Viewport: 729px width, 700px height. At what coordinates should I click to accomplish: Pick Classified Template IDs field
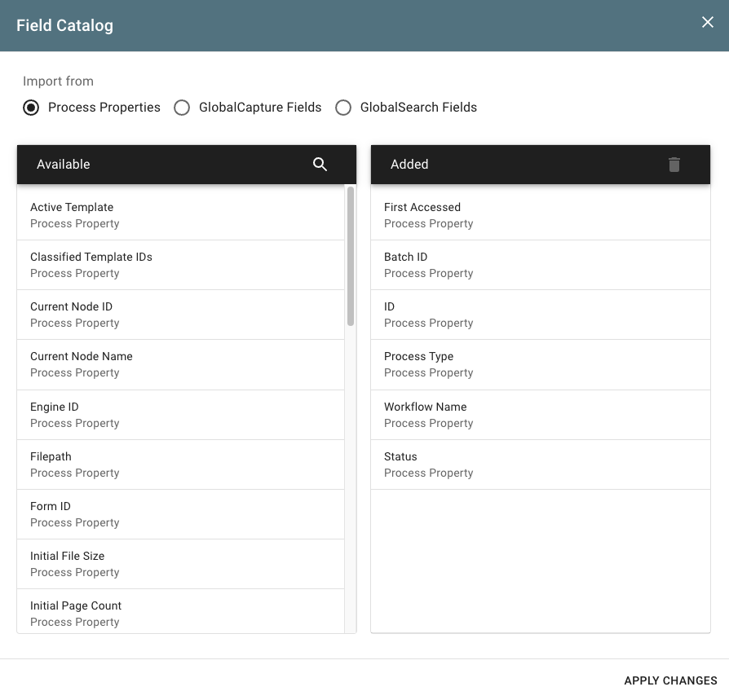[x=179, y=265]
